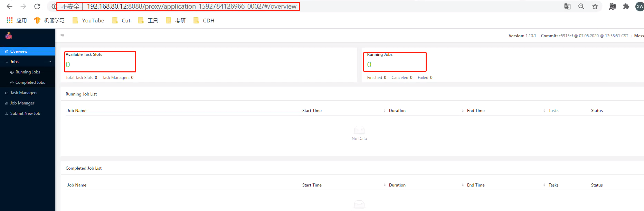
Task: Open the XW profile avatar
Action: click(x=640, y=6)
